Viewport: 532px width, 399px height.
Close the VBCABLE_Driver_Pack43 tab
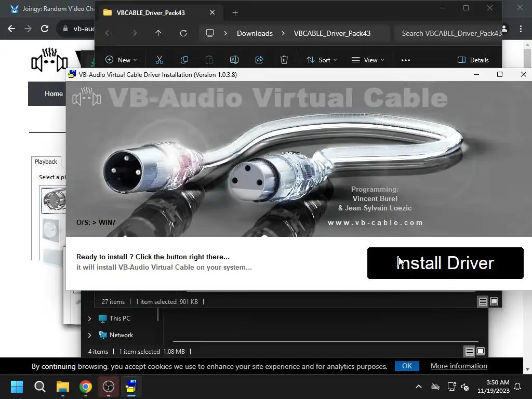click(x=212, y=12)
